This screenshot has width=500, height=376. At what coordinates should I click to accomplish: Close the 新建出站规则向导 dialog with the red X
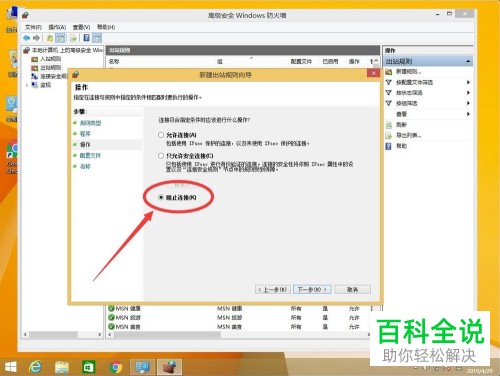(374, 73)
